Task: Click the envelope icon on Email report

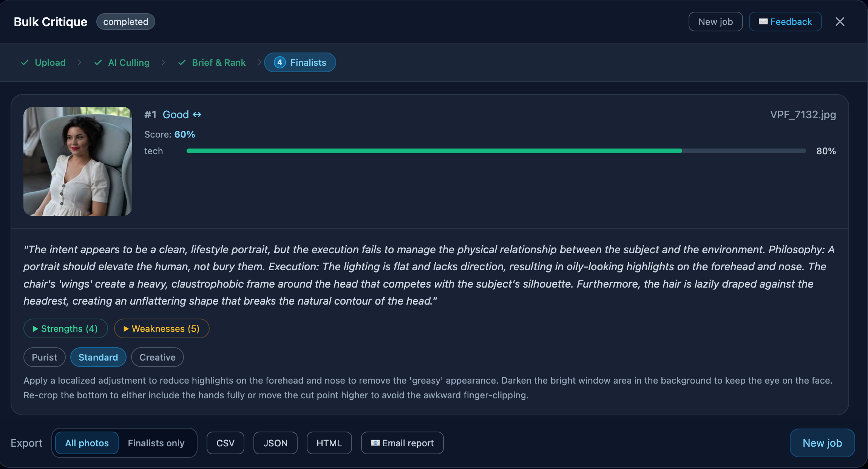Action: (x=376, y=443)
